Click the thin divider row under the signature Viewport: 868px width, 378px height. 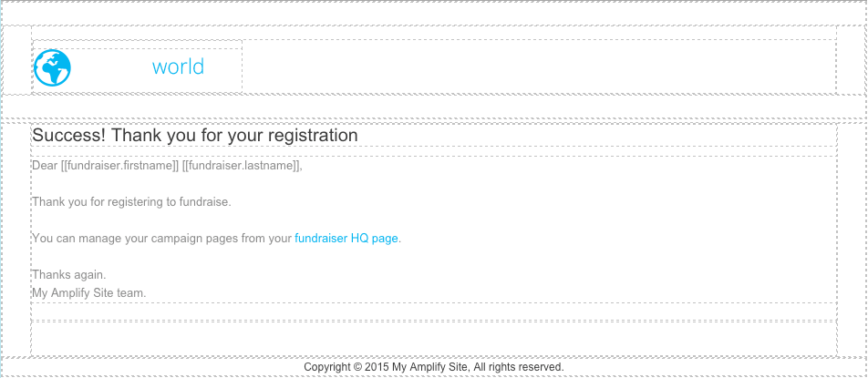pos(433,312)
